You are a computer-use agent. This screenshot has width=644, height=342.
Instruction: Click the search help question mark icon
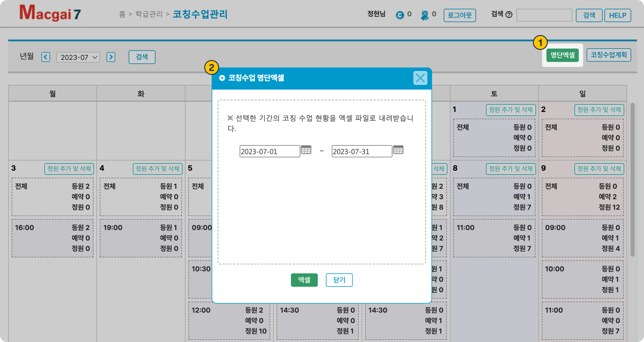click(509, 15)
